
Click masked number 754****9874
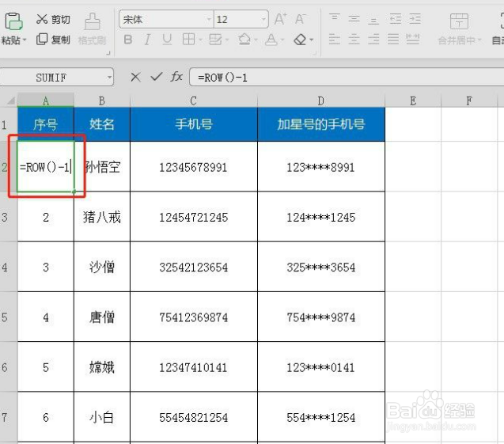click(x=321, y=317)
